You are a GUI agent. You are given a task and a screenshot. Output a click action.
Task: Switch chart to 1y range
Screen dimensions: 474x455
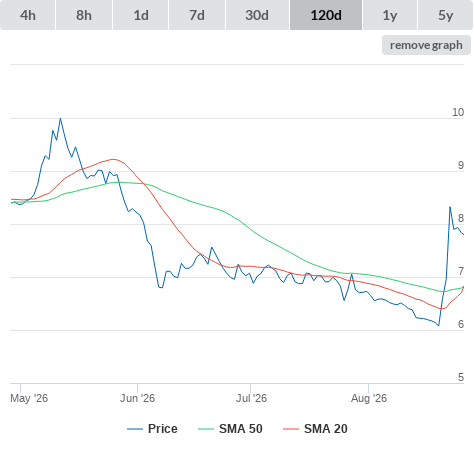click(x=390, y=15)
